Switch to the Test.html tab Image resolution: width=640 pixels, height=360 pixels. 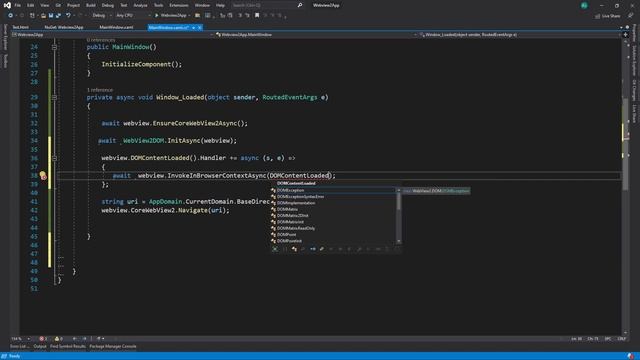click(20, 27)
